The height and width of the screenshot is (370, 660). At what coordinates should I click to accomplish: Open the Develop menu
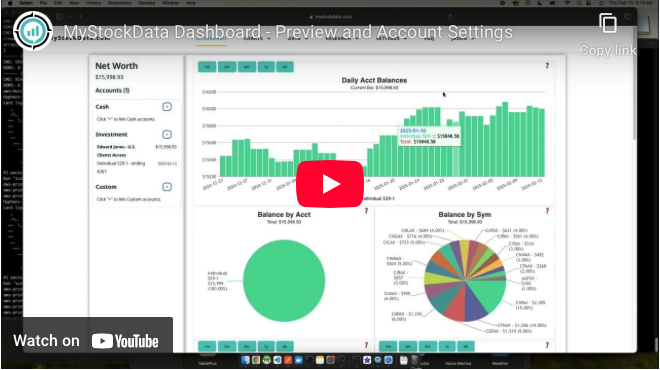click(146, 3)
